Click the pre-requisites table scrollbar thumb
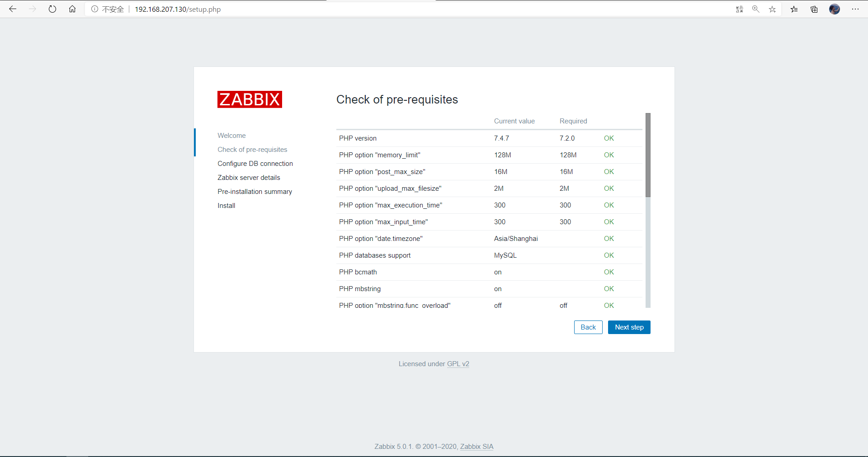Image resolution: width=868 pixels, height=457 pixels. [x=648, y=155]
